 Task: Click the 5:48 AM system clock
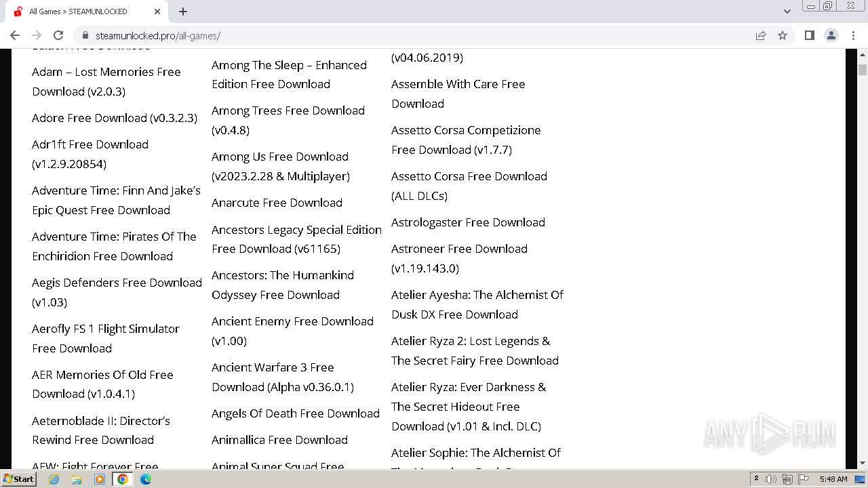(x=833, y=479)
